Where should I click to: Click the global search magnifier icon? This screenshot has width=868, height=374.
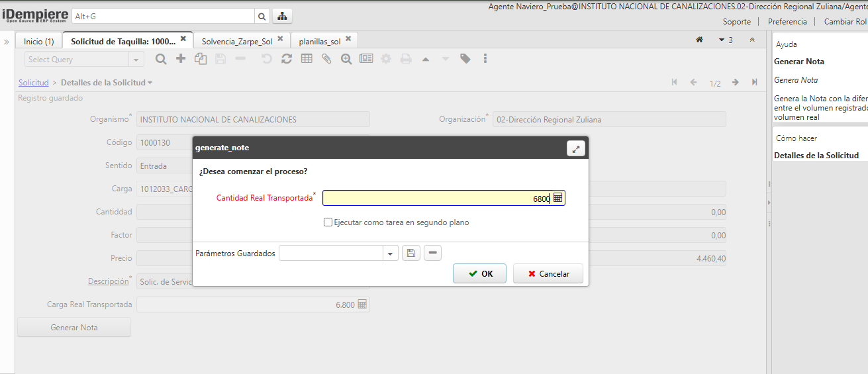click(x=262, y=16)
